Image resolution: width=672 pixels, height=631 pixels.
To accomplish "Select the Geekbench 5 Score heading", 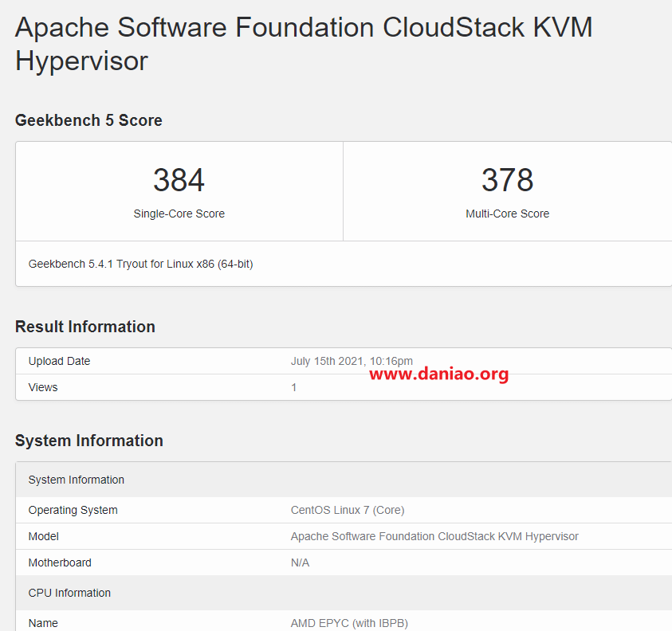I will tap(88, 120).
